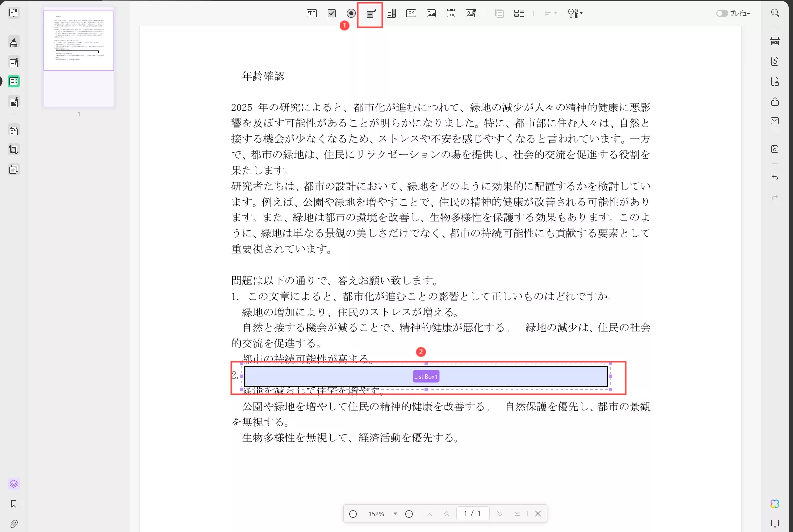The image size is (793, 532).
Task: Select the Text Field tool
Action: coord(312,13)
